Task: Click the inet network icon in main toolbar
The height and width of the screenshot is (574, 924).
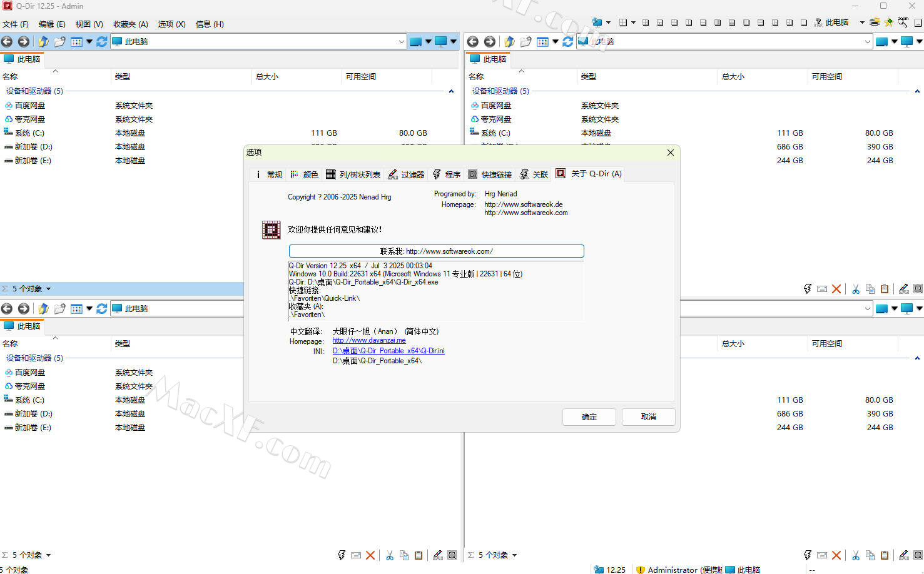Action: point(818,23)
